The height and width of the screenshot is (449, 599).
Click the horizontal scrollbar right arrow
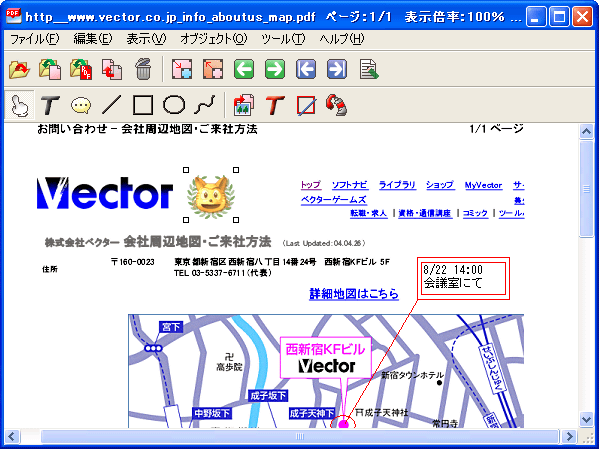569,436
